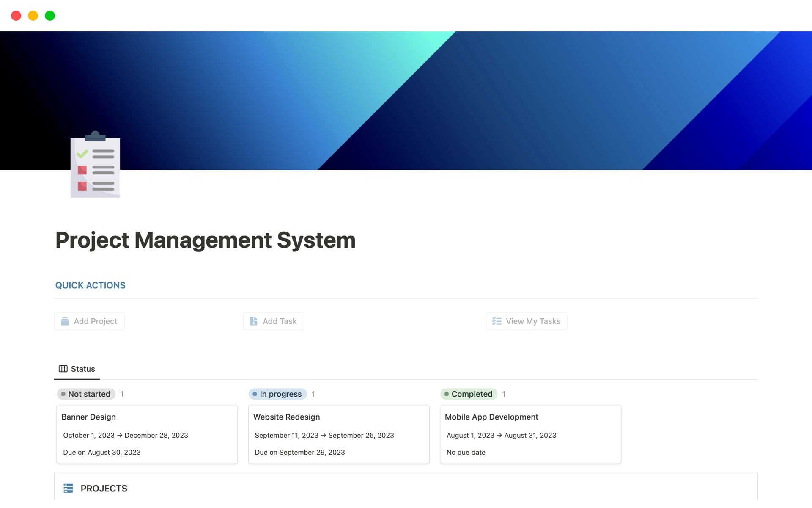Click the clipboard icon near page title
The image size is (812, 508).
pos(94,165)
